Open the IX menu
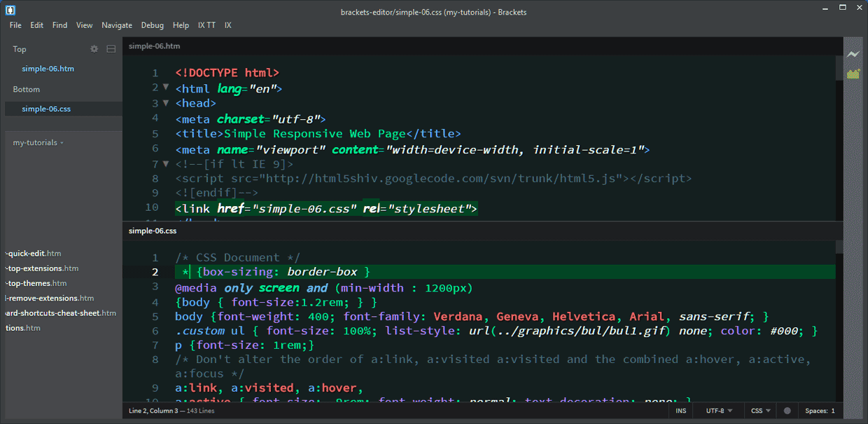This screenshot has width=868, height=424. 228,25
